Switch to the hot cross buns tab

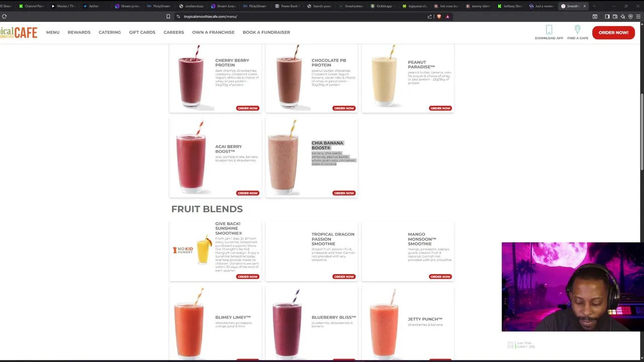pos(446,6)
